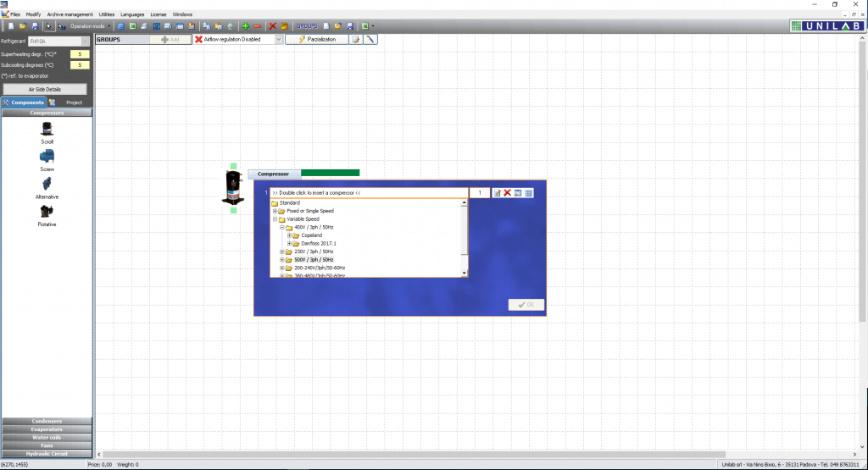Click the green plus add icon
This screenshot has height=470, width=868.
tap(245, 26)
